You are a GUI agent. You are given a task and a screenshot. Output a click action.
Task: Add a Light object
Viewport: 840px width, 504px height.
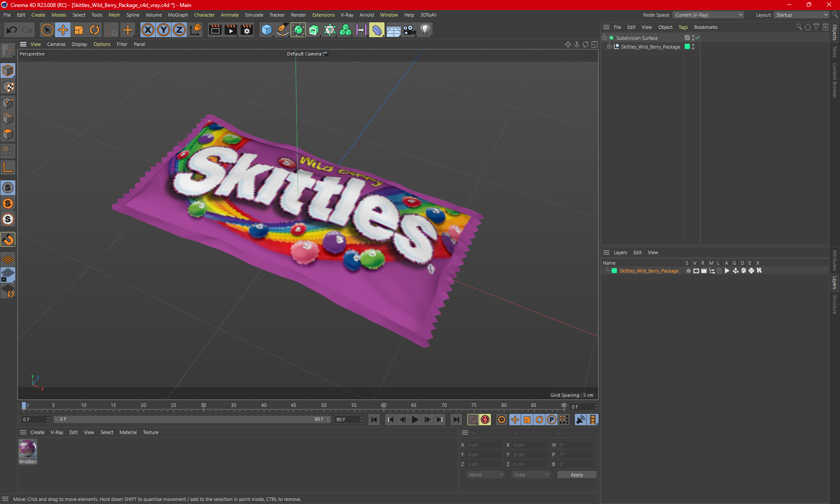tap(425, 30)
